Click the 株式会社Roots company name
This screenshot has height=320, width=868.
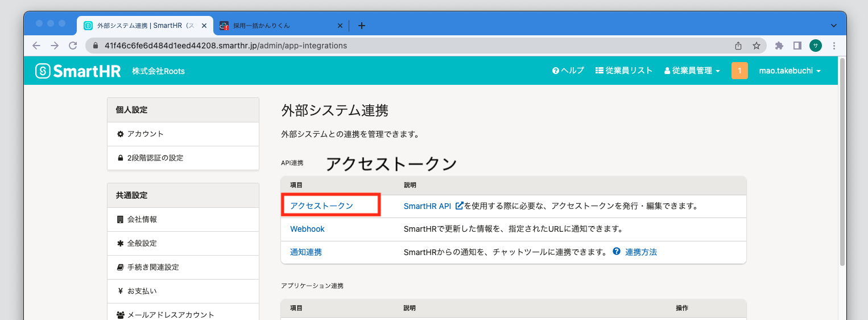pos(158,71)
